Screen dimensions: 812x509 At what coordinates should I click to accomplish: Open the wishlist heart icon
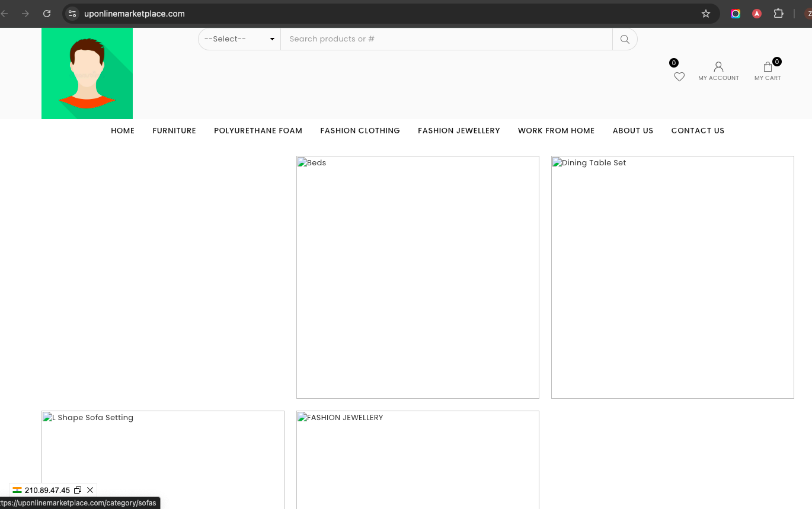pyautogui.click(x=679, y=76)
